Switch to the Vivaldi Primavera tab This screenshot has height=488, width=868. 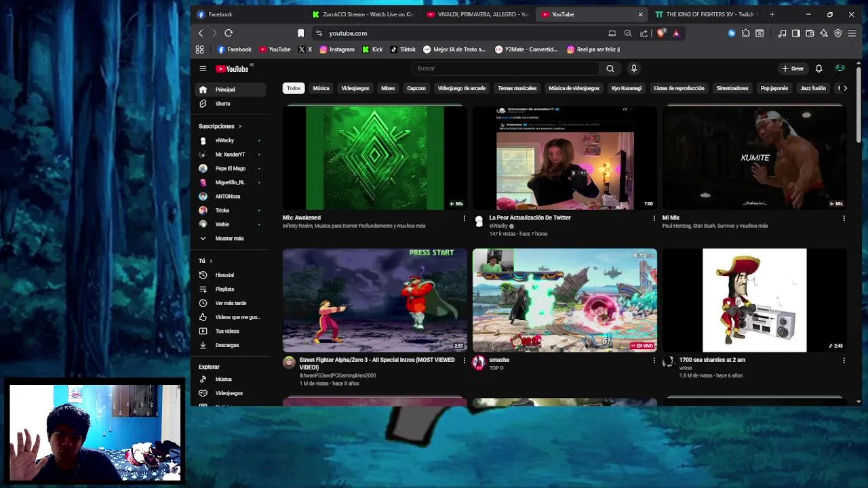[478, 14]
